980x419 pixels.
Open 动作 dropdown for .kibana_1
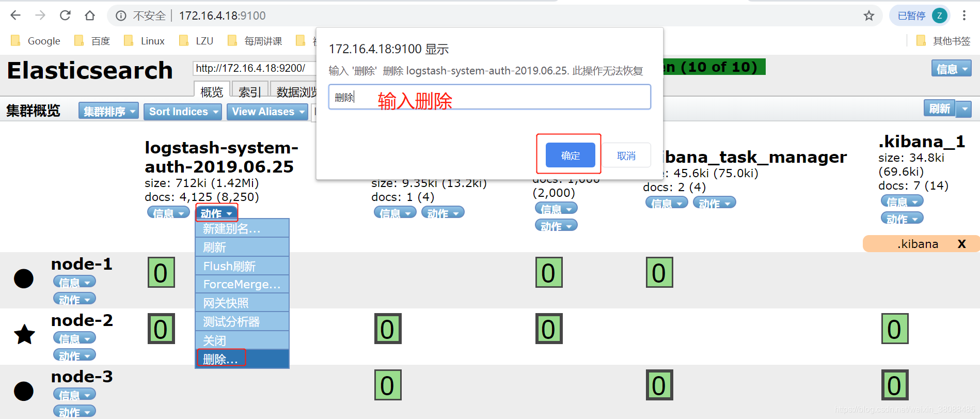coord(902,218)
